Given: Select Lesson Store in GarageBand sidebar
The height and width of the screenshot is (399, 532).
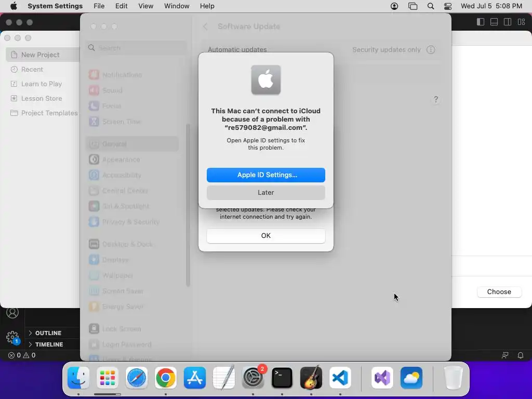Looking at the screenshot, I should click(x=43, y=98).
